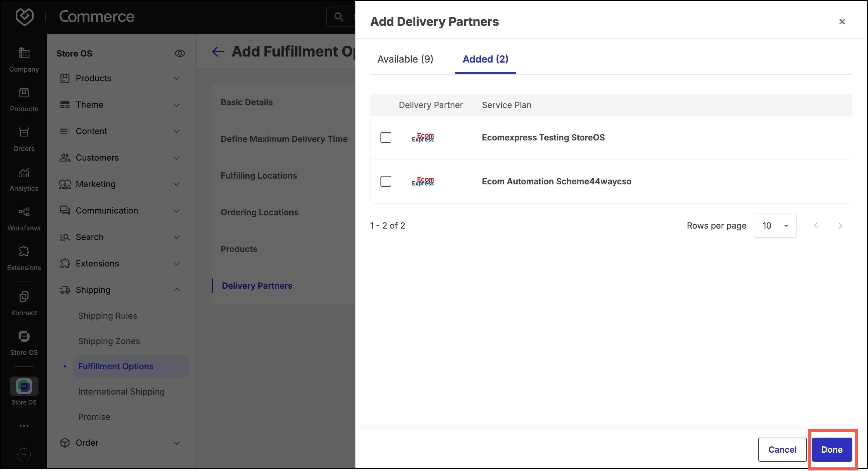
Task: Open the Company section icon
Action: 24,53
